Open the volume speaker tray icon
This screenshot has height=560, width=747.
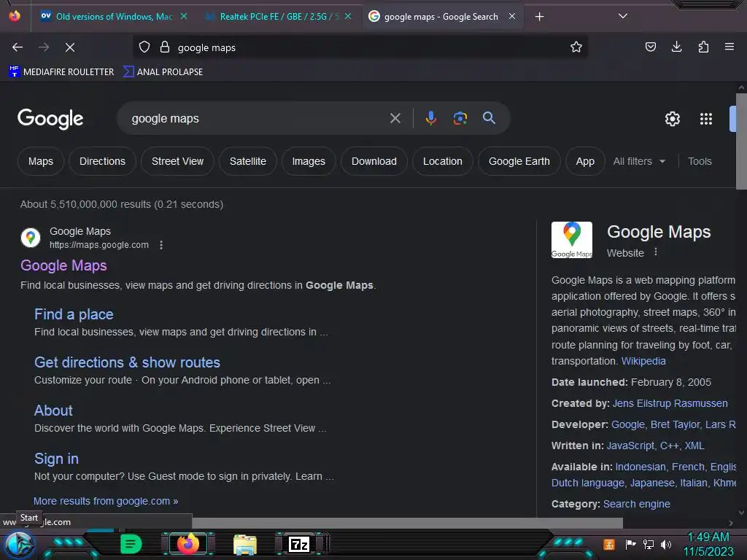pos(666,544)
